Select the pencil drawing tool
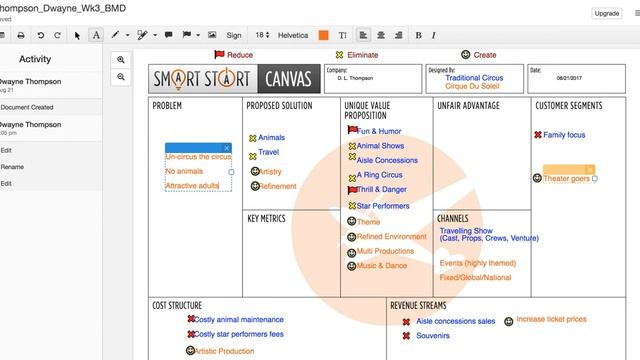The width and height of the screenshot is (640, 360). (115, 35)
